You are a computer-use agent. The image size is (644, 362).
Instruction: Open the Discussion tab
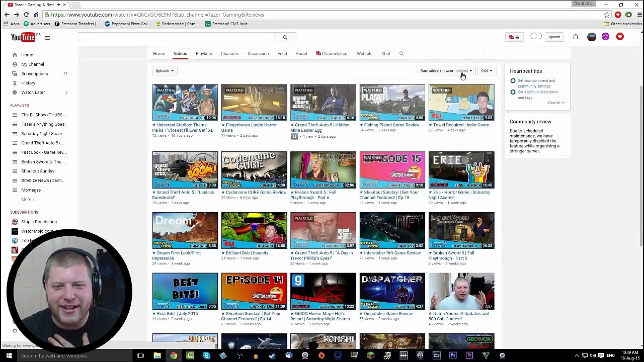tap(258, 53)
